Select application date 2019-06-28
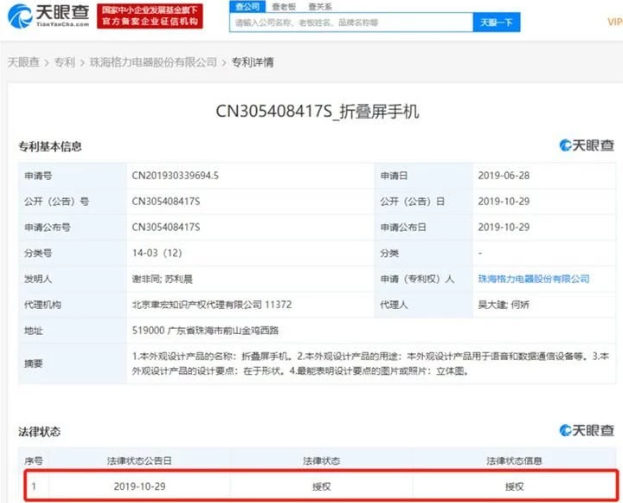The height and width of the screenshot is (503, 623). click(504, 176)
